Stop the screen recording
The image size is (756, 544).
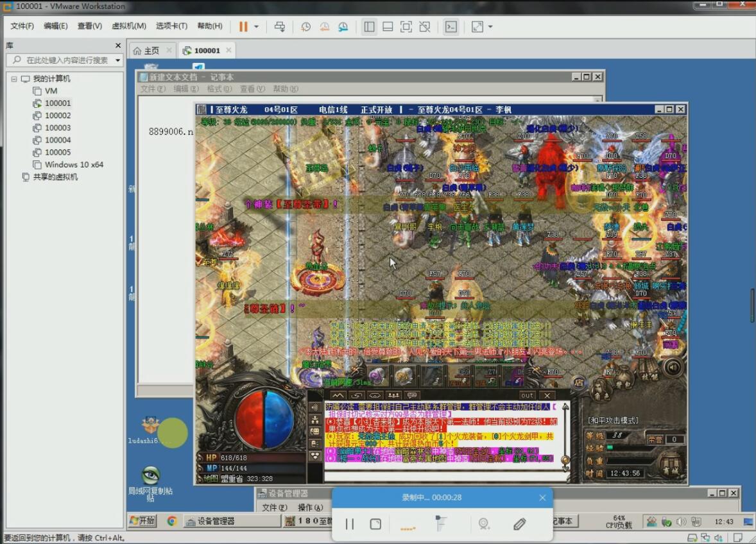point(375,523)
